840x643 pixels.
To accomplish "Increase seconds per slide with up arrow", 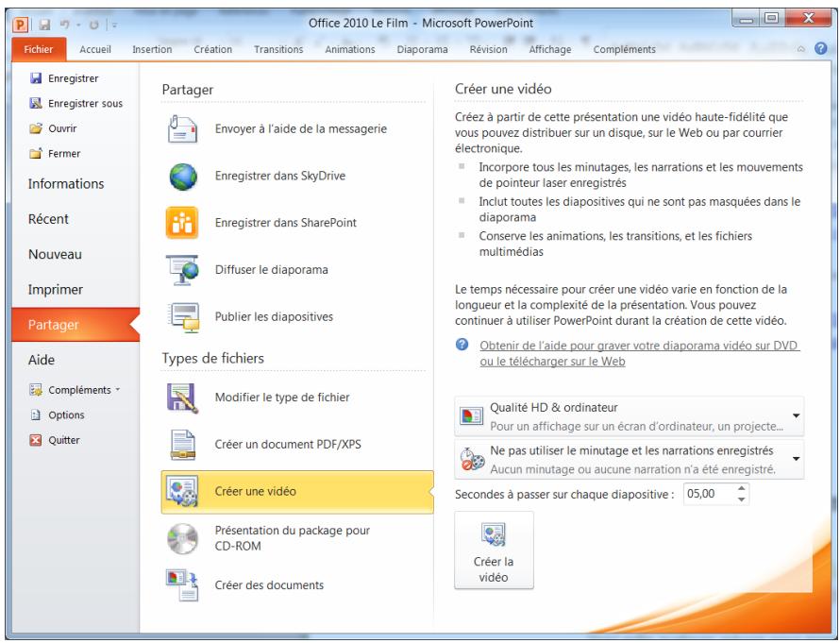I will coord(742,488).
